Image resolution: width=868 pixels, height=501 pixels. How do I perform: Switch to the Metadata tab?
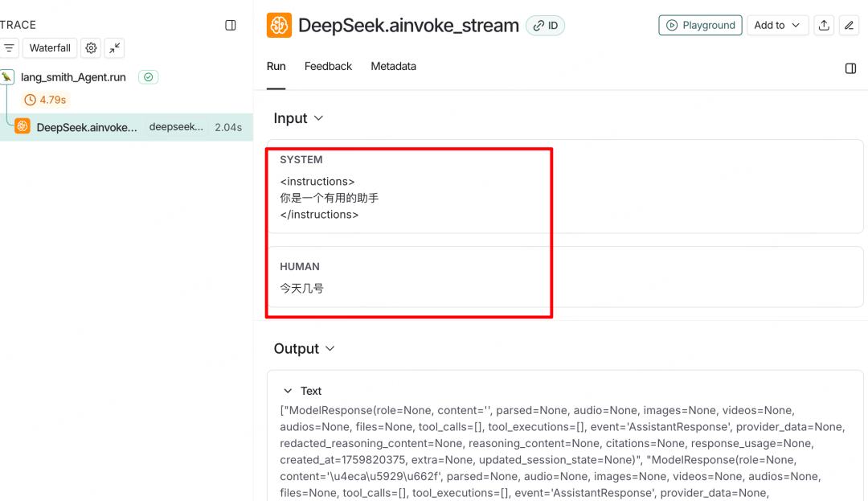pyautogui.click(x=394, y=67)
